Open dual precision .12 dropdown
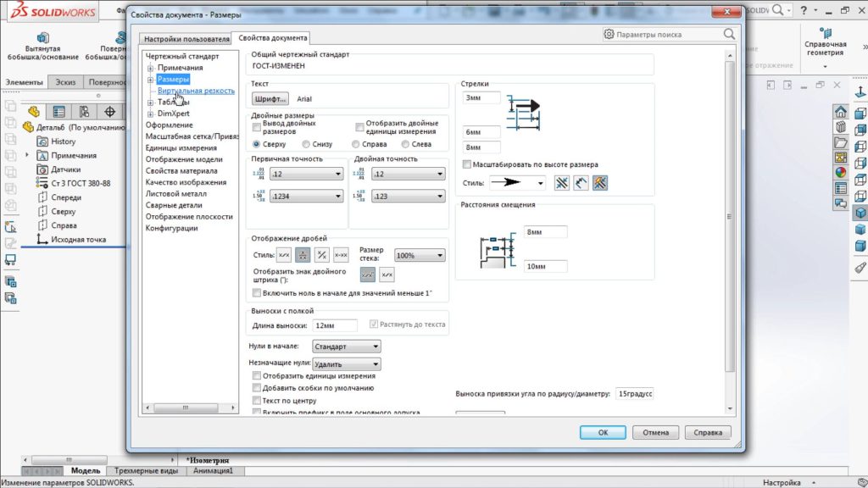Screen dimensions: 868x488 [x=408, y=174]
